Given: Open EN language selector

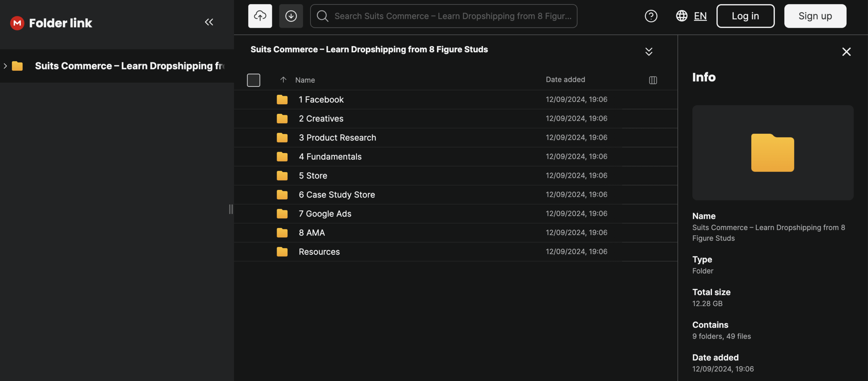Looking at the screenshot, I should tap(700, 16).
